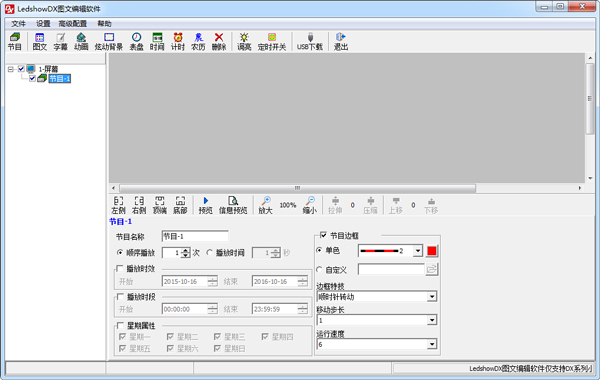Uncheck the 节目边框 checkbox
The image size is (600, 380).
pyautogui.click(x=323, y=235)
